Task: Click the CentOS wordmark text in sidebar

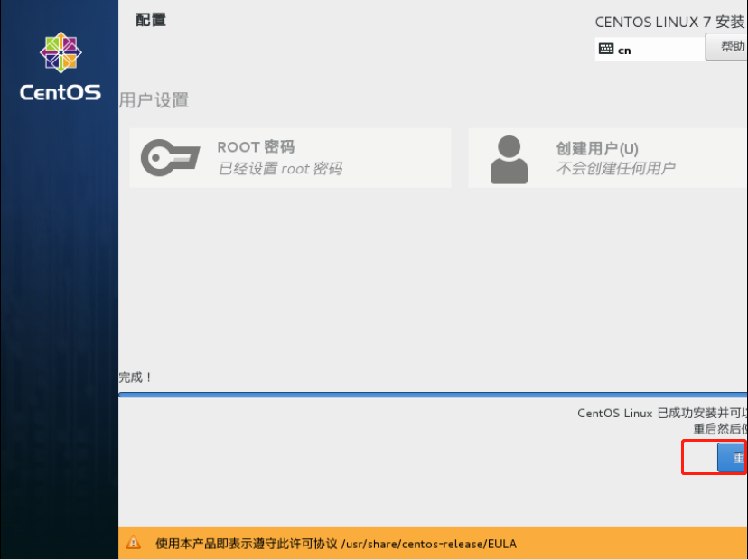Action: click(61, 92)
